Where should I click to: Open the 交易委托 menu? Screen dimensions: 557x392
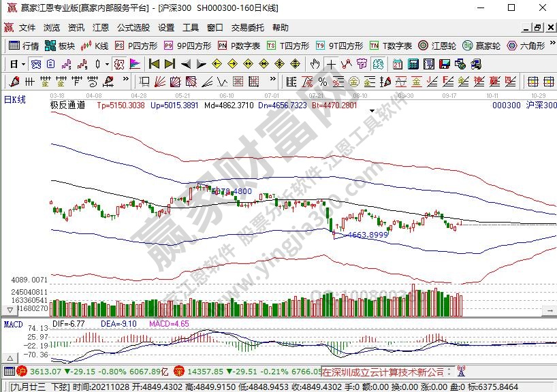[x=247, y=28]
